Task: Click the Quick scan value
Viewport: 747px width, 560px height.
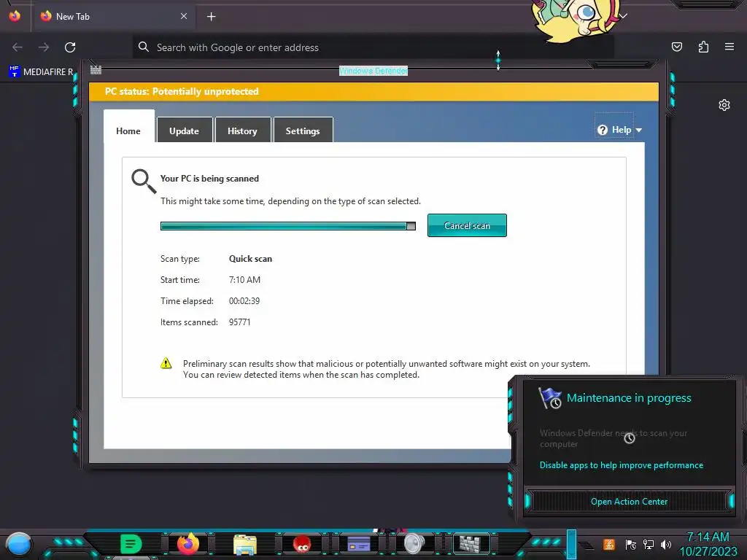Action: click(251, 259)
